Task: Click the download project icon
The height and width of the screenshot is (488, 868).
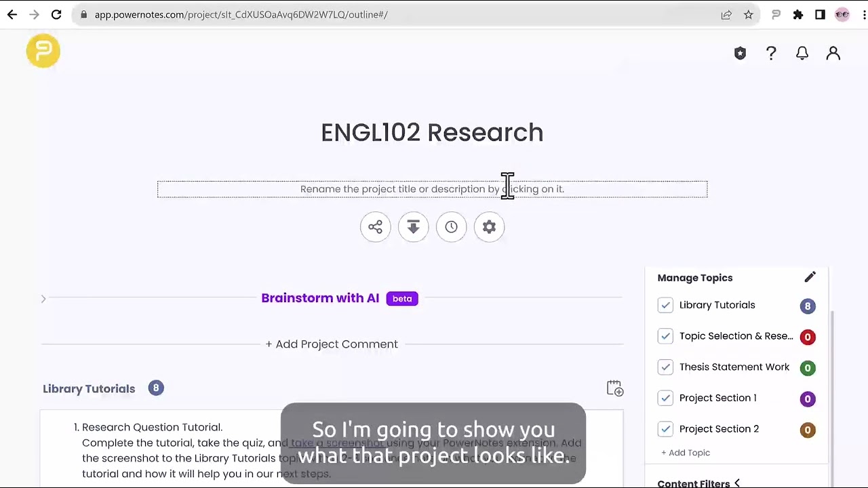Action: tap(413, 227)
